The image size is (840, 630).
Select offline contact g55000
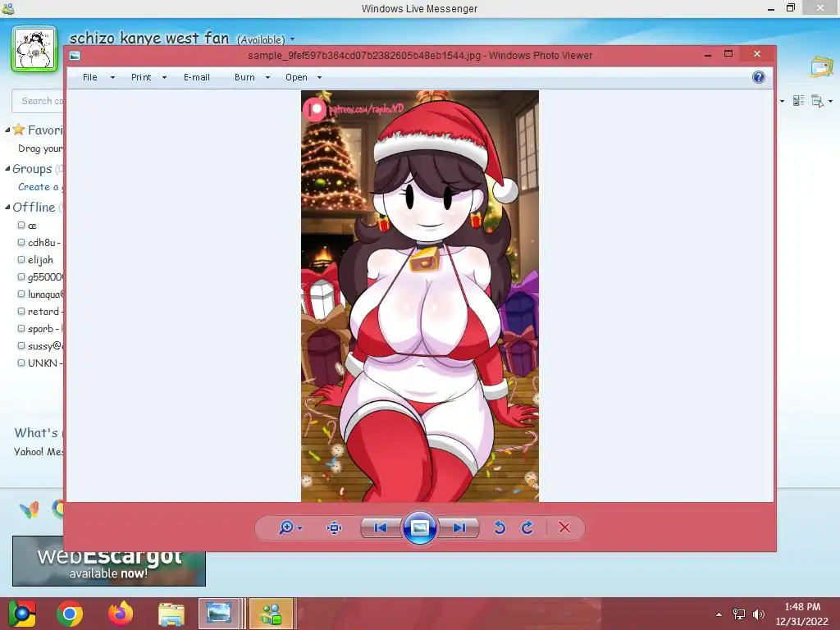tap(40, 277)
